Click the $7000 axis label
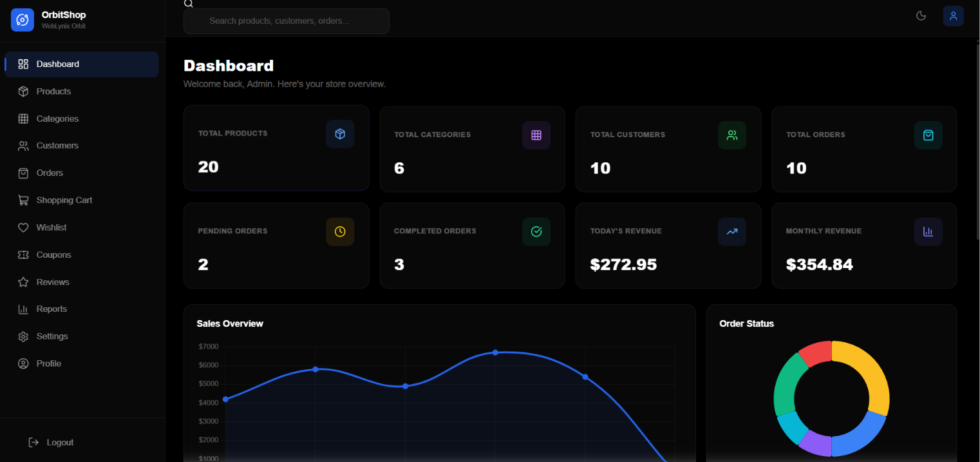Viewport: 980px width, 462px height. [x=209, y=347]
